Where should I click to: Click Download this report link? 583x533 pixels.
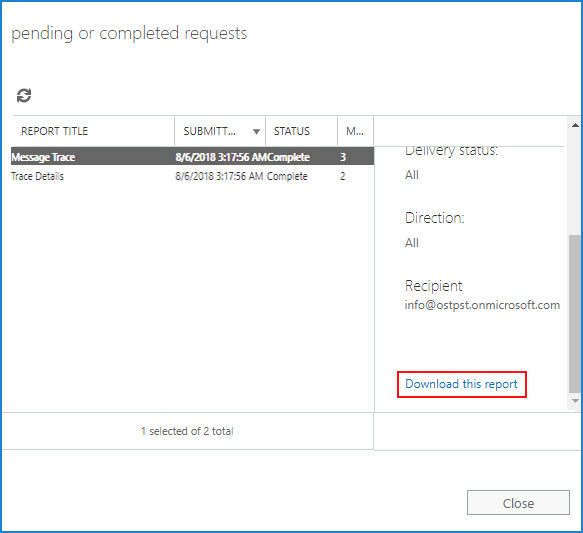pos(461,384)
